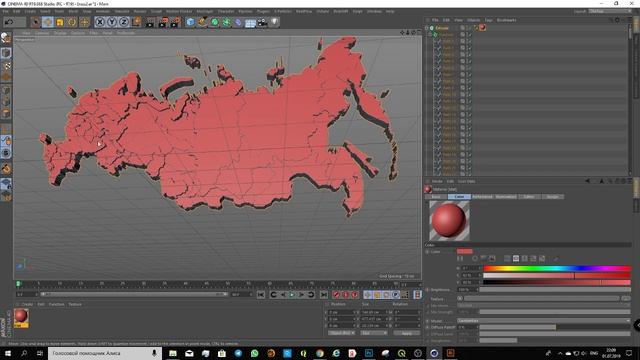Open the Object (Rel) coordinates dropdown
This screenshot has width=640, height=360.
point(342,333)
